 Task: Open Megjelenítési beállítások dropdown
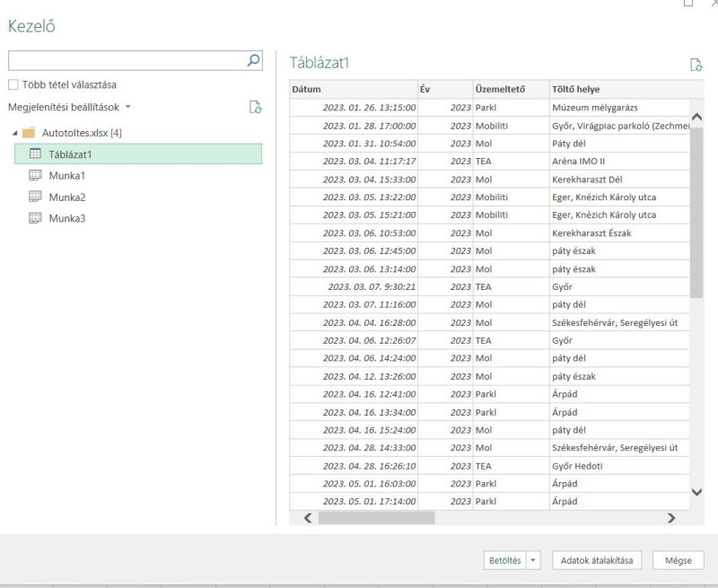[x=69, y=107]
